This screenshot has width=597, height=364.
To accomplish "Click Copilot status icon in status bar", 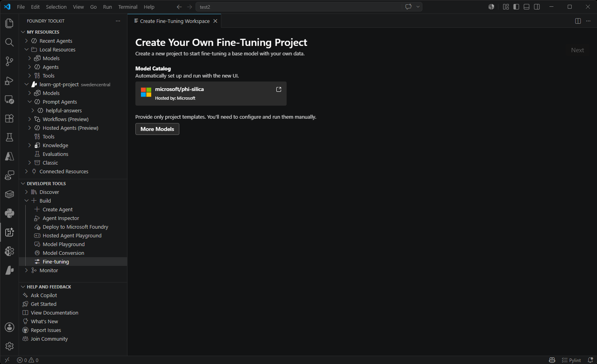I will pyautogui.click(x=552, y=360).
